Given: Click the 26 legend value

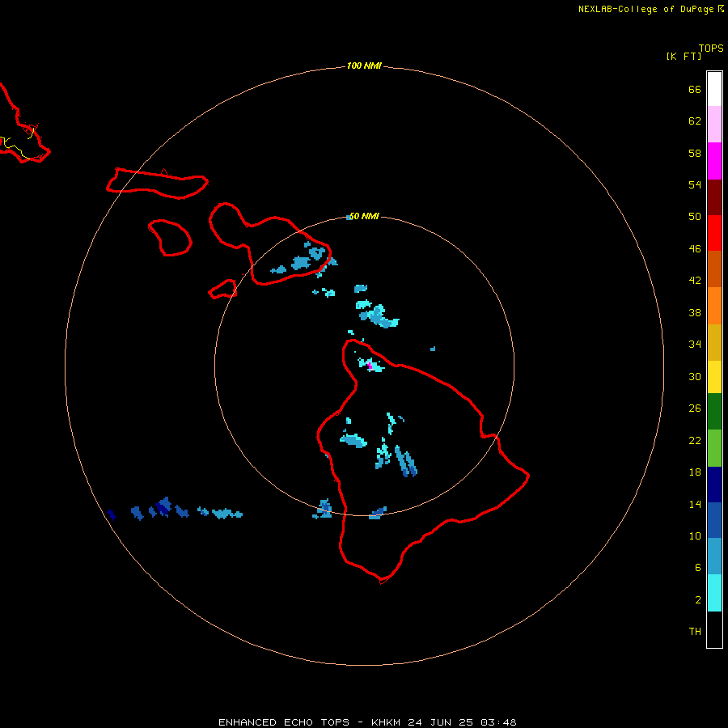Looking at the screenshot, I should click(695, 408).
